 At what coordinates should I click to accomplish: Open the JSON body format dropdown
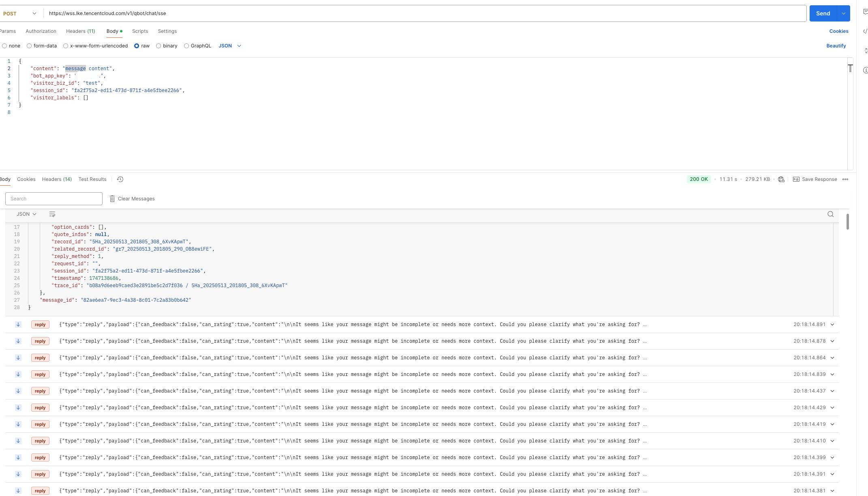pyautogui.click(x=230, y=46)
